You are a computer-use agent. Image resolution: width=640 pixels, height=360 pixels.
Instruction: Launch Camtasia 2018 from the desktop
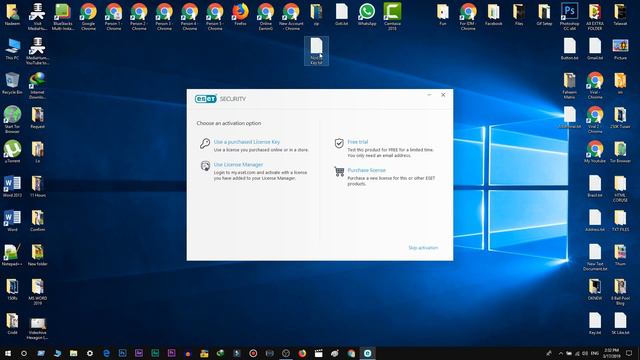click(x=392, y=16)
